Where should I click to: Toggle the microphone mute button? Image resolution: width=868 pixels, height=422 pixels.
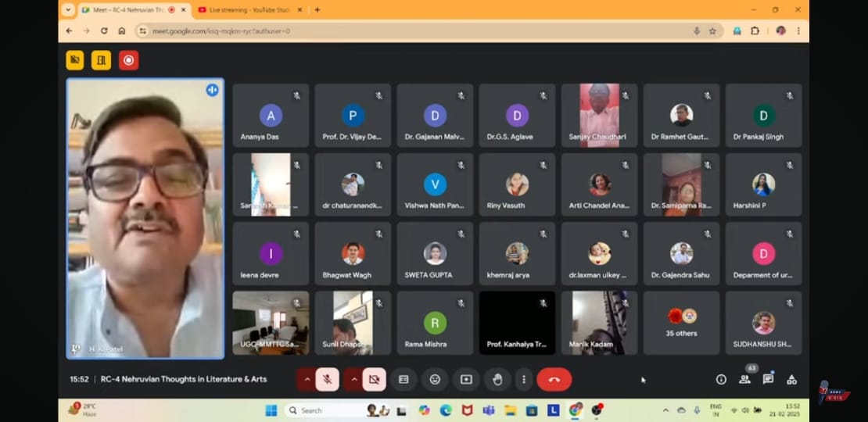(327, 379)
